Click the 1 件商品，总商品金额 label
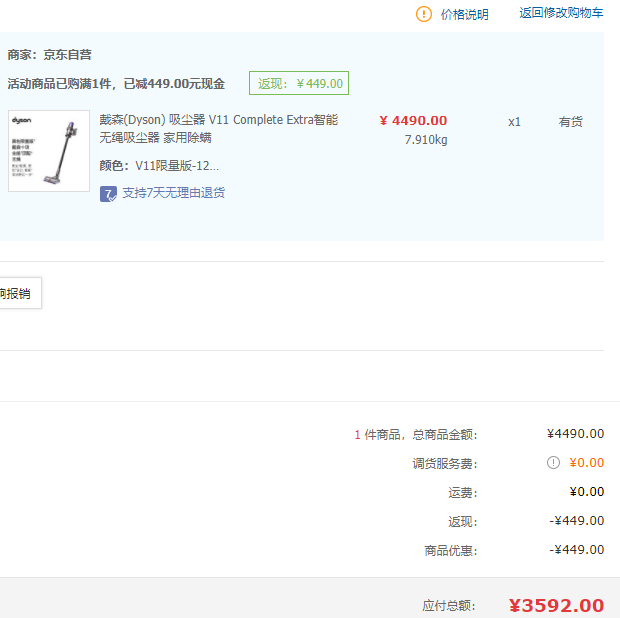Screen dimensions: 620x618 [x=416, y=435]
